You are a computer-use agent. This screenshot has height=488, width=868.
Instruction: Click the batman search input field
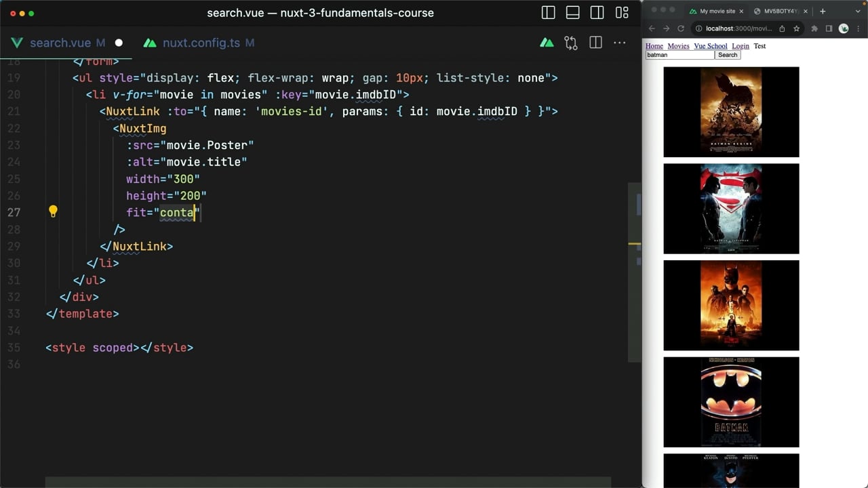coord(680,55)
